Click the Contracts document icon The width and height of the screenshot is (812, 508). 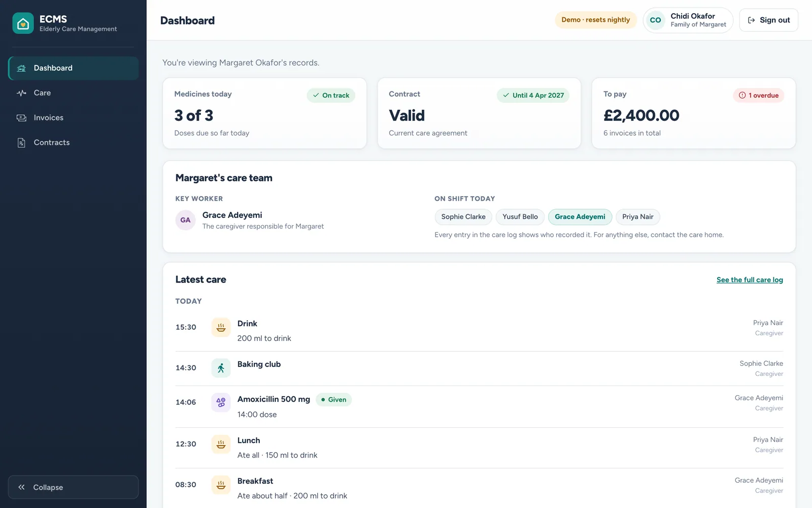[x=21, y=143]
